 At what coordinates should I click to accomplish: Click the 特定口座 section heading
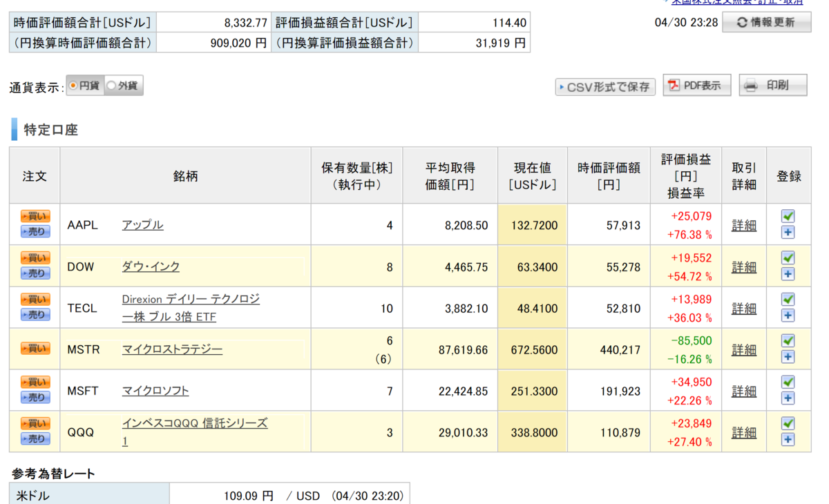tap(51, 130)
